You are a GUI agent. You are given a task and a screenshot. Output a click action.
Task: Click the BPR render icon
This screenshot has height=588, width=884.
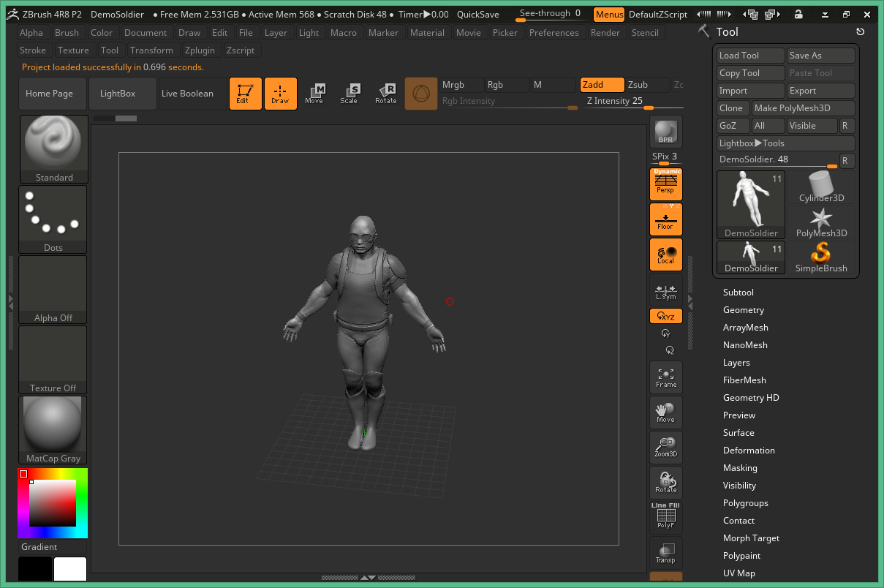click(x=665, y=134)
